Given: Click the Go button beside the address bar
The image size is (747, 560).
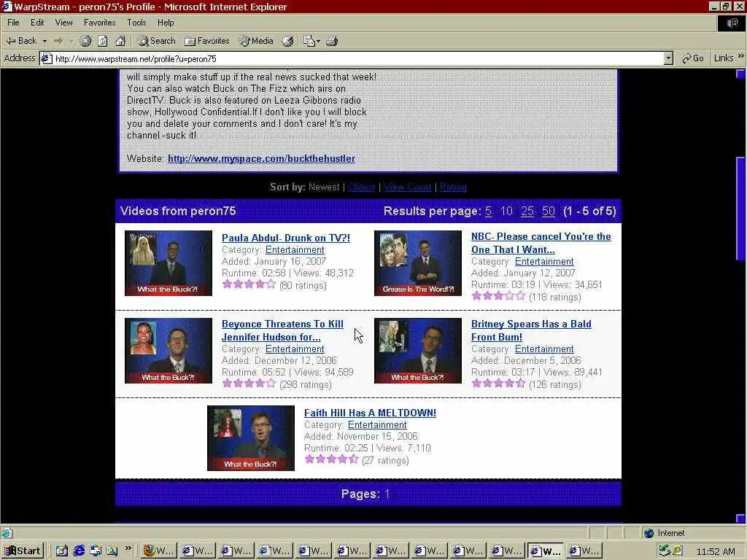Looking at the screenshot, I should [693, 58].
